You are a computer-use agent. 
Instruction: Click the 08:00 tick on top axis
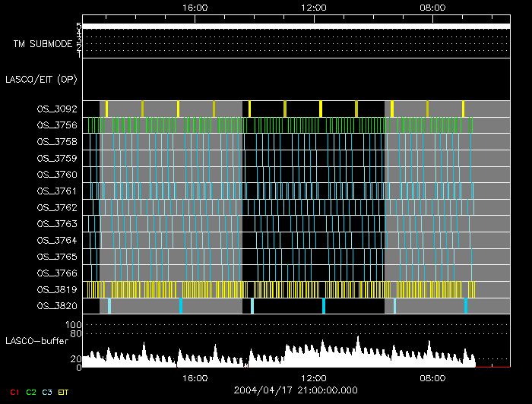point(432,7)
